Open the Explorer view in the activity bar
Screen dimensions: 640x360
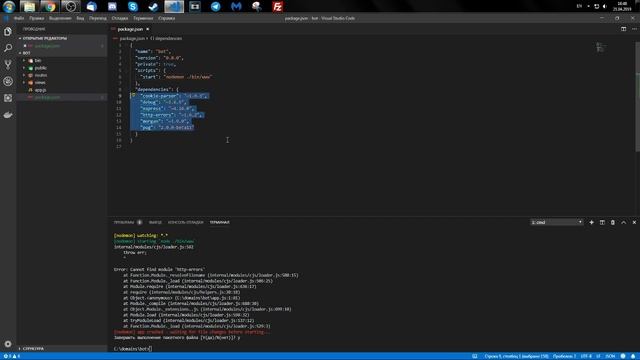8,31
